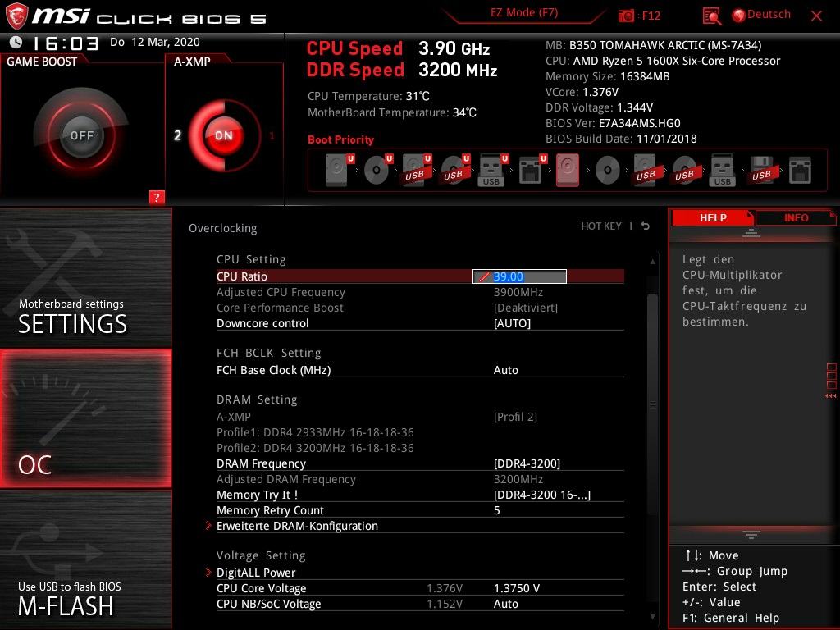Click the CPU Speed 3.90 GHz readout
The height and width of the screenshot is (630, 840).
pyautogui.click(x=398, y=48)
